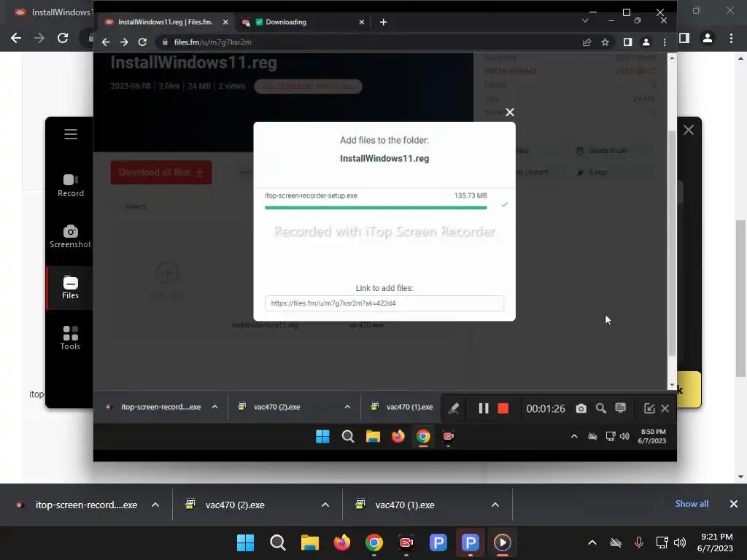The width and height of the screenshot is (747, 560).
Task: Switch to the Downloading tab
Action: pyautogui.click(x=286, y=22)
